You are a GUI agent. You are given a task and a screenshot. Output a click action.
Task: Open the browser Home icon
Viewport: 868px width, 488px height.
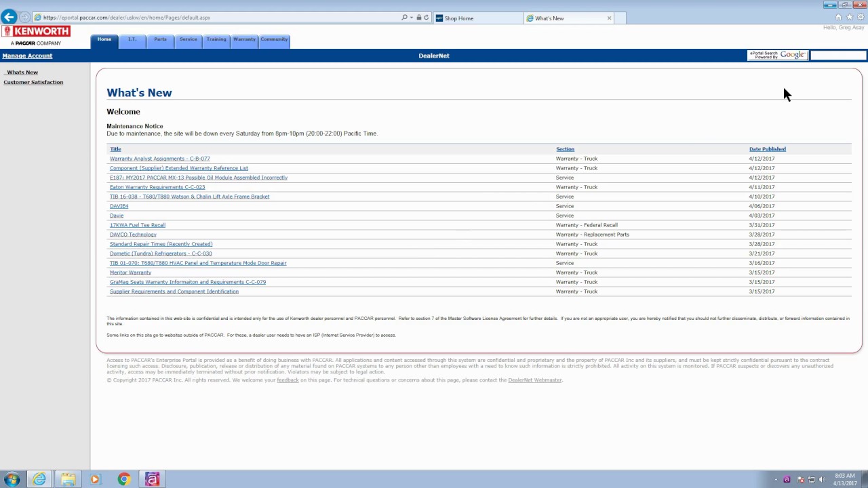tap(839, 18)
